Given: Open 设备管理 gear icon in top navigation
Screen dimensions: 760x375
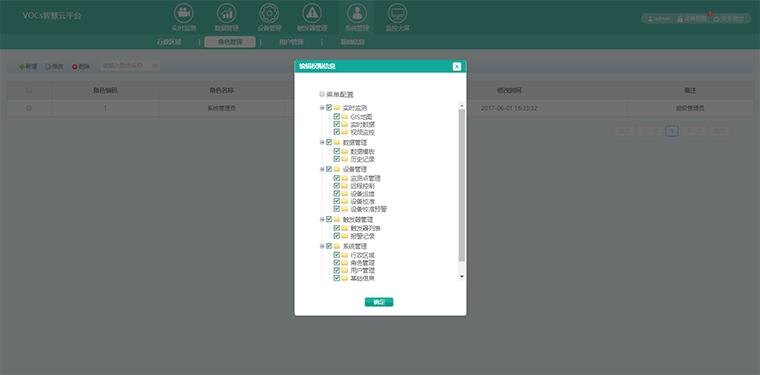Looking at the screenshot, I should 269,13.
